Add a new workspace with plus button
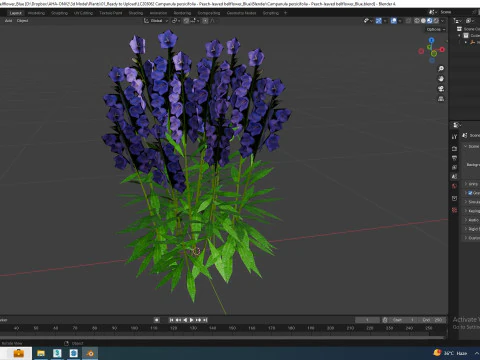This screenshot has width=480, height=360. [285, 13]
